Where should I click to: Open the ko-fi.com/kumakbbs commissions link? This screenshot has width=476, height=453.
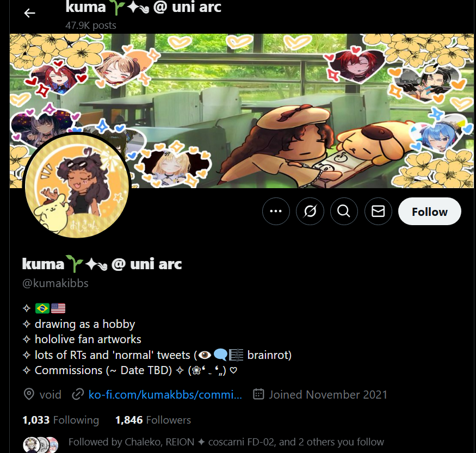click(x=165, y=394)
